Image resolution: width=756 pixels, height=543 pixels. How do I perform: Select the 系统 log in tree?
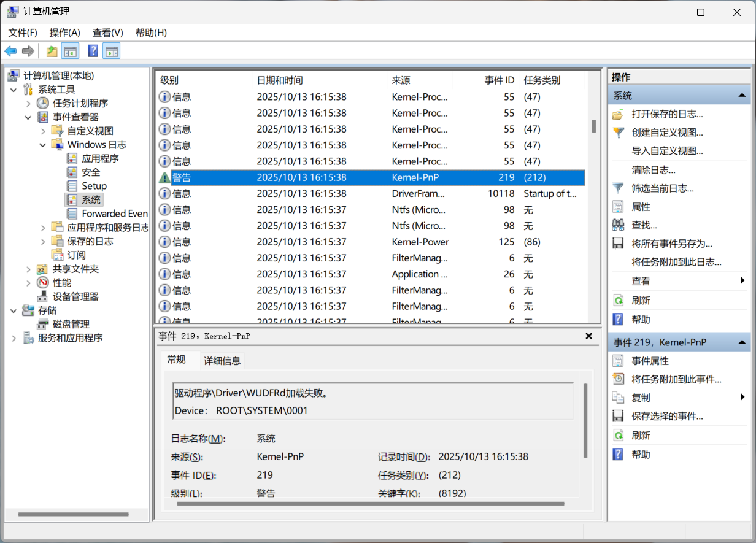(x=91, y=200)
